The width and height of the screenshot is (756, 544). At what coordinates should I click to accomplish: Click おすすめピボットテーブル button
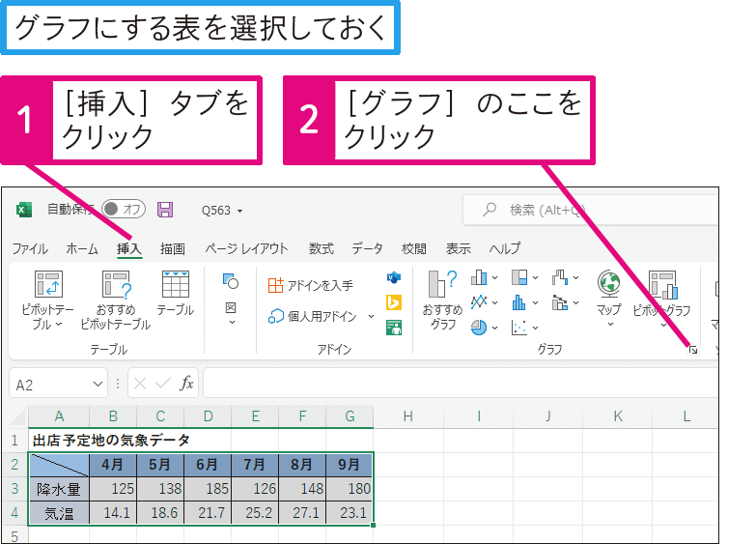point(116,301)
